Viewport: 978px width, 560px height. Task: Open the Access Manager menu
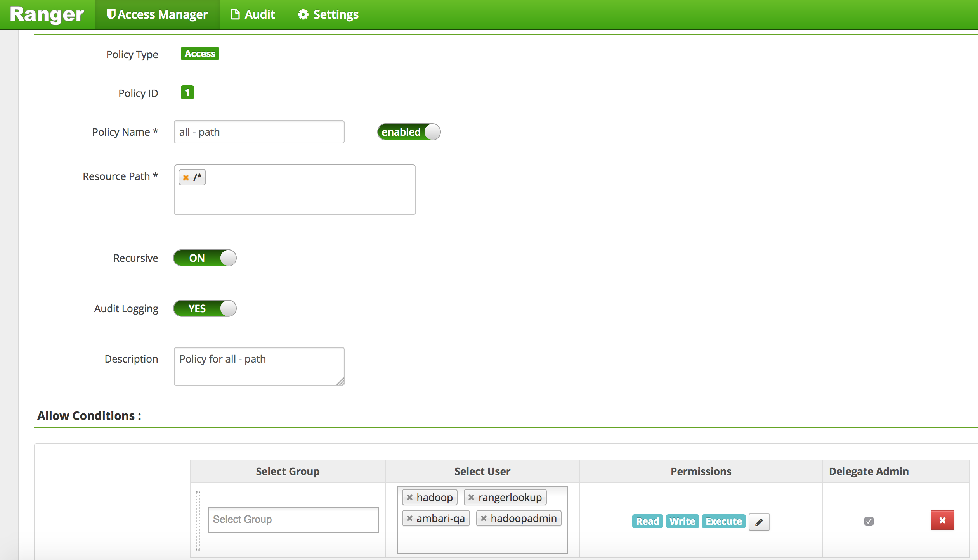(x=157, y=15)
